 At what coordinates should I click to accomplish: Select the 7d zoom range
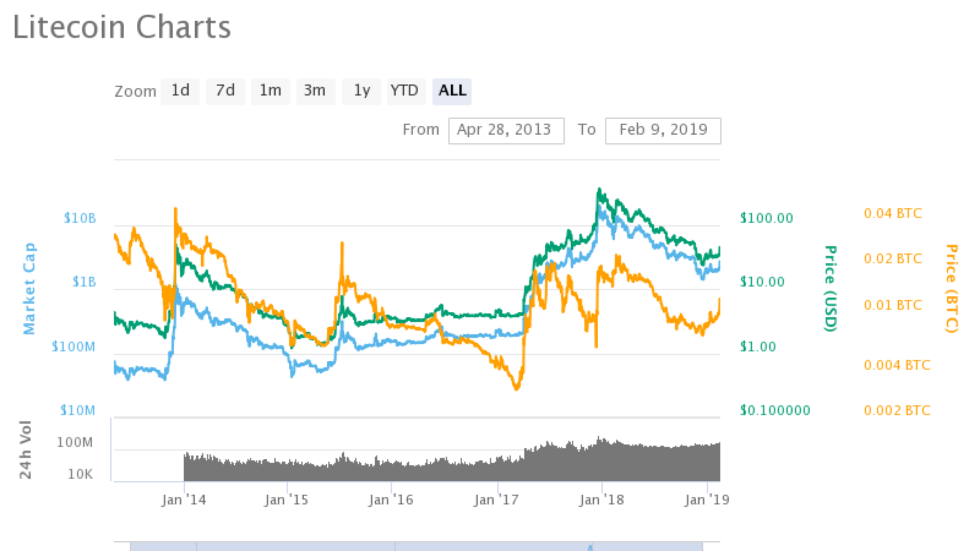pos(225,91)
